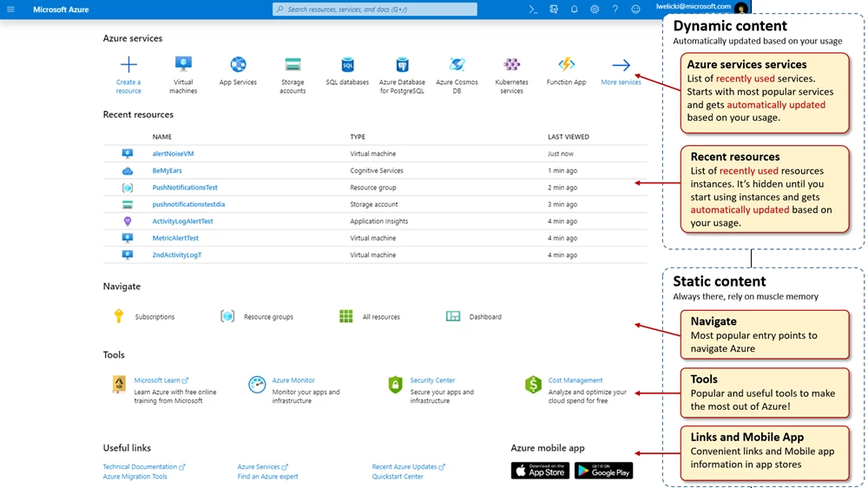This screenshot has width=868, height=488.
Task: Click the Resource groups cube icon
Action: point(227,316)
